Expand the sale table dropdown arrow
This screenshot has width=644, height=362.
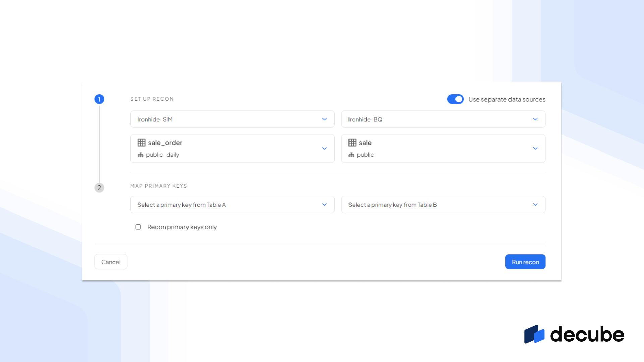[x=535, y=148]
